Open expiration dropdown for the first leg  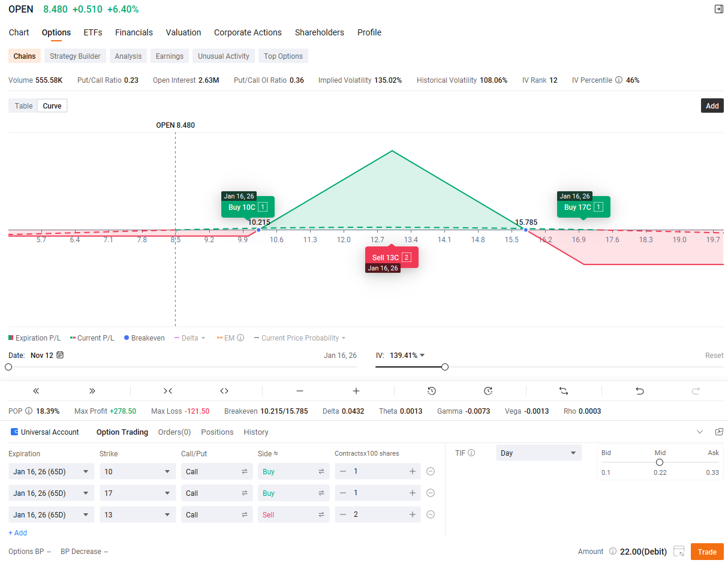tap(52, 471)
